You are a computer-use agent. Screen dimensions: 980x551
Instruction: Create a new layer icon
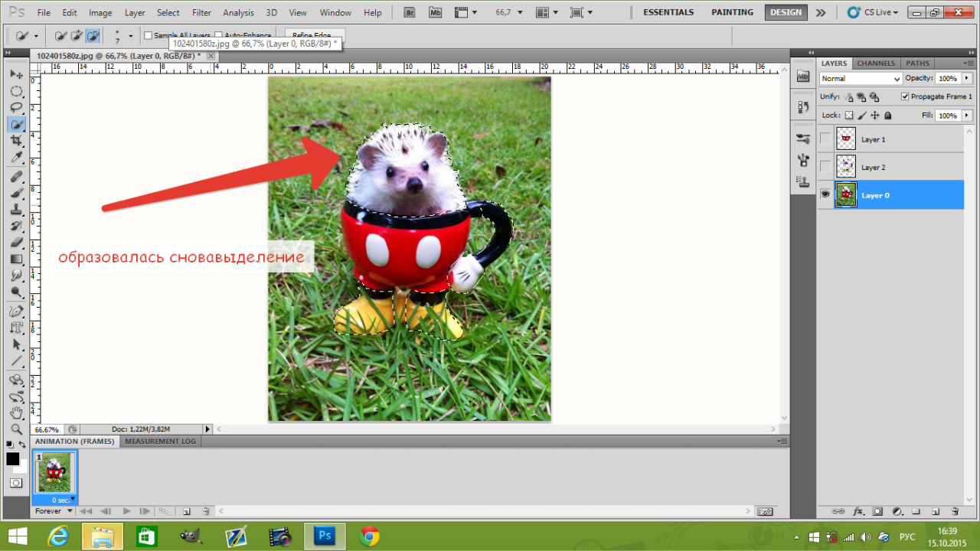[936, 511]
